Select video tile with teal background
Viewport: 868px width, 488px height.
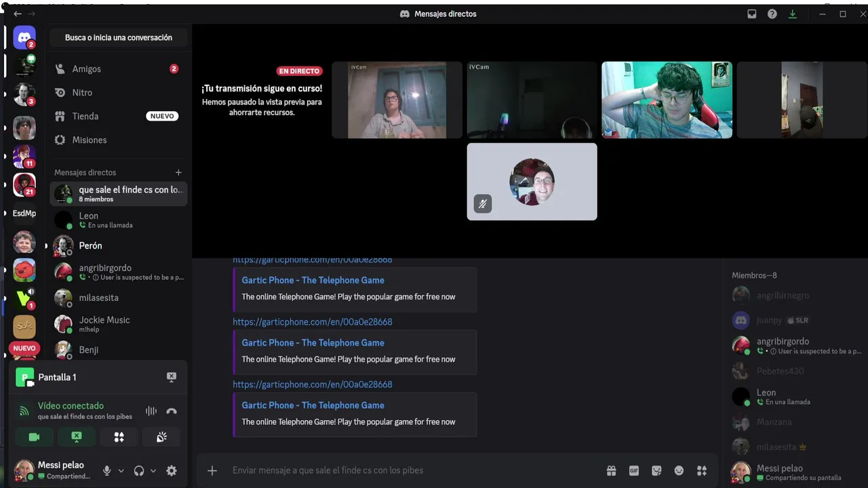coord(667,100)
